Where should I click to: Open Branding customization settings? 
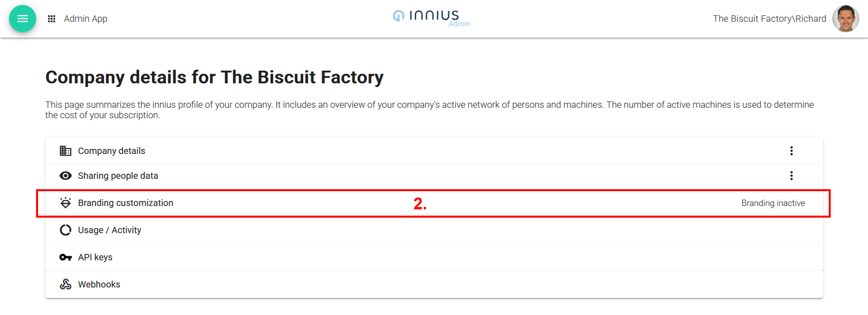click(x=126, y=203)
